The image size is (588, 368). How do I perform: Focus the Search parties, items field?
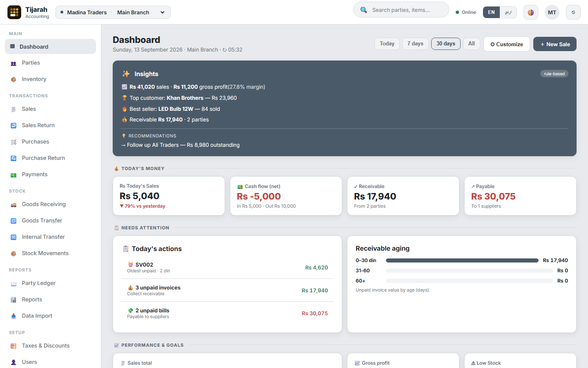(x=401, y=10)
